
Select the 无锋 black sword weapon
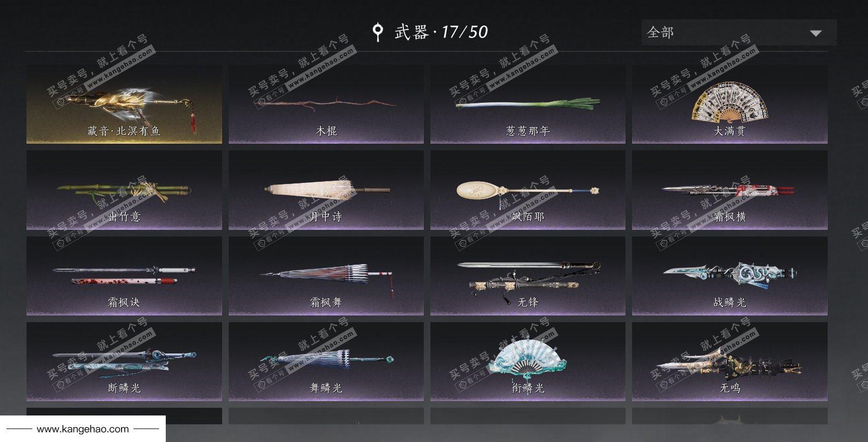[528, 276]
